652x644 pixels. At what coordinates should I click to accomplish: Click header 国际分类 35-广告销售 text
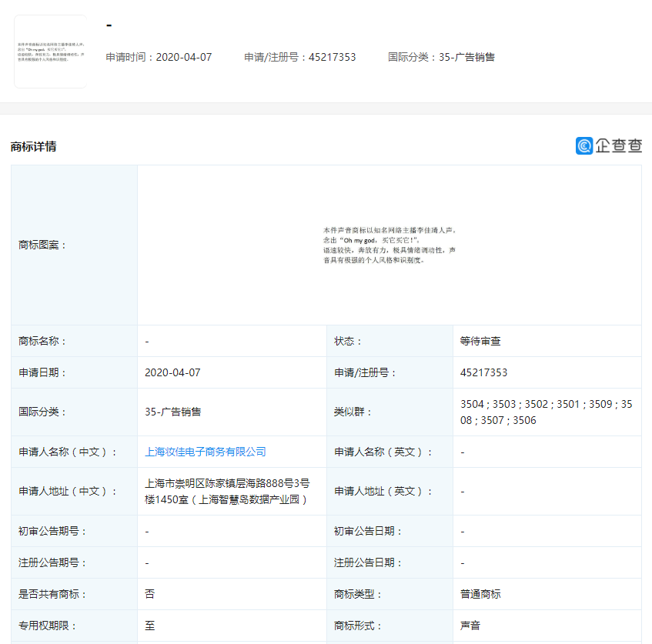pos(441,57)
